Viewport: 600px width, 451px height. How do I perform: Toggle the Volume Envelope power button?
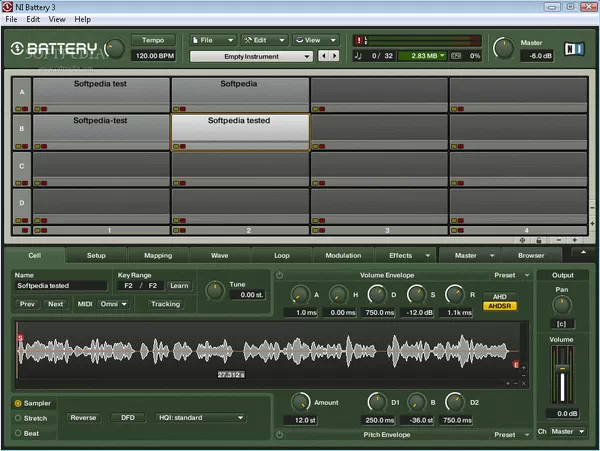pyautogui.click(x=280, y=275)
